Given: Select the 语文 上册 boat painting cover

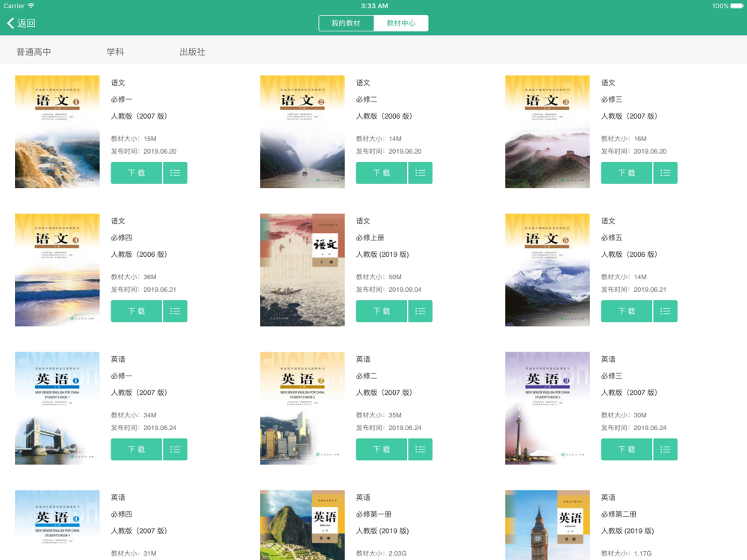Looking at the screenshot, I should pos(302,270).
